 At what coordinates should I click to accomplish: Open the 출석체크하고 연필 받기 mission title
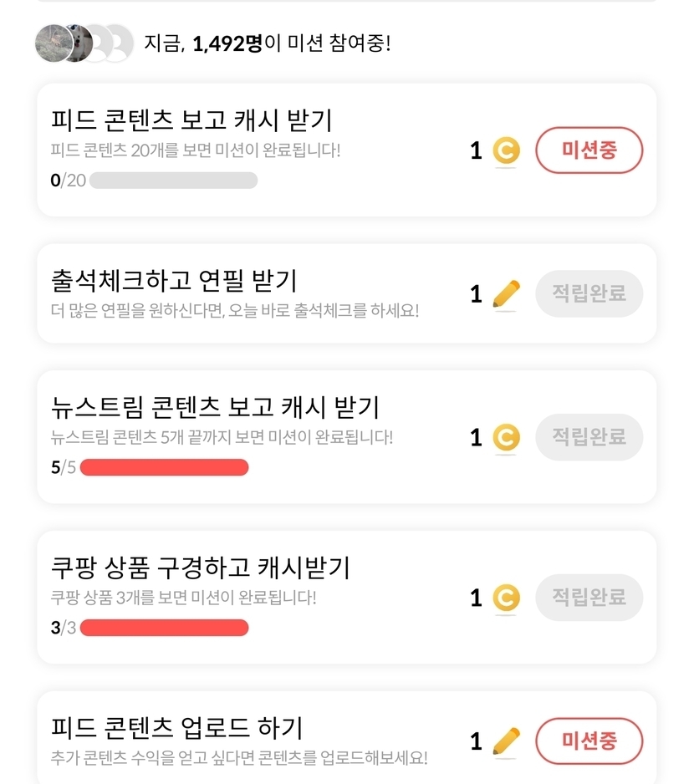click(x=174, y=280)
